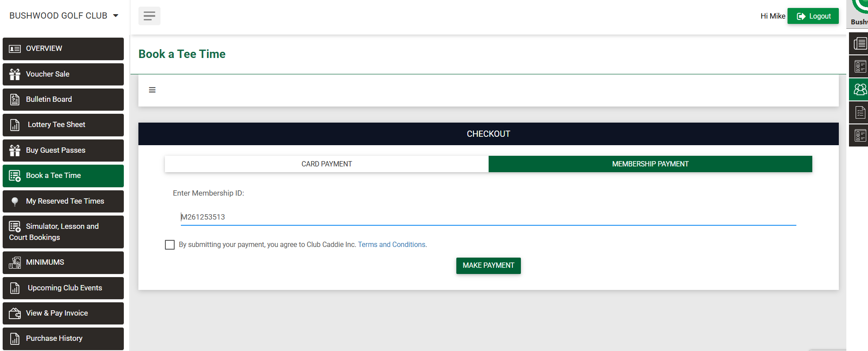Screen dimensions: 868x351
Task: Click the MINIMUMS sidebar icon
Action: coord(15,262)
